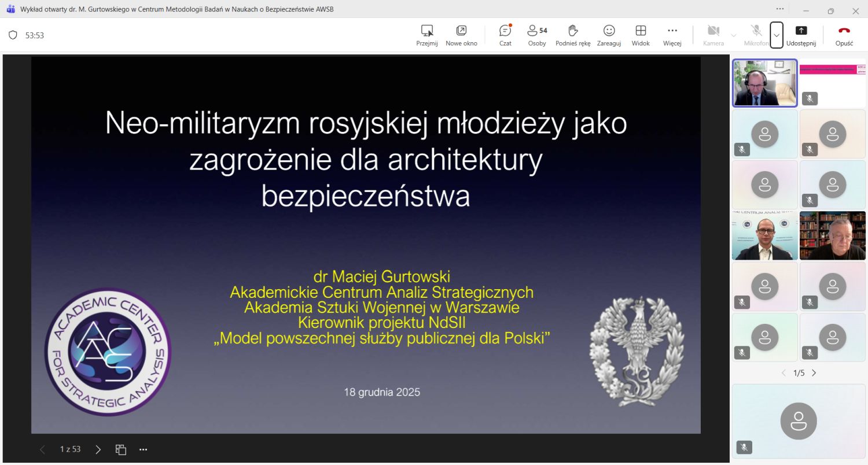Viewport: 868px width, 465px height.
Task: Pop out with Nowe okno
Action: tap(461, 35)
